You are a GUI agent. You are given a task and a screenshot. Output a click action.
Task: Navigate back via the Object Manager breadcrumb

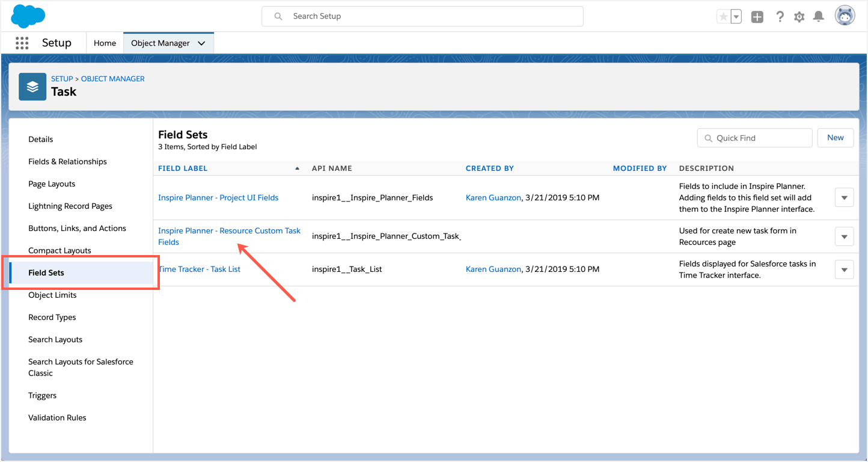[x=112, y=78]
